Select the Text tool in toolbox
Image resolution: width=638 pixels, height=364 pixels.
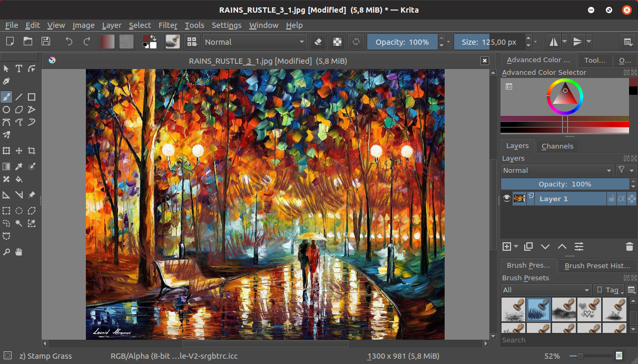19,68
